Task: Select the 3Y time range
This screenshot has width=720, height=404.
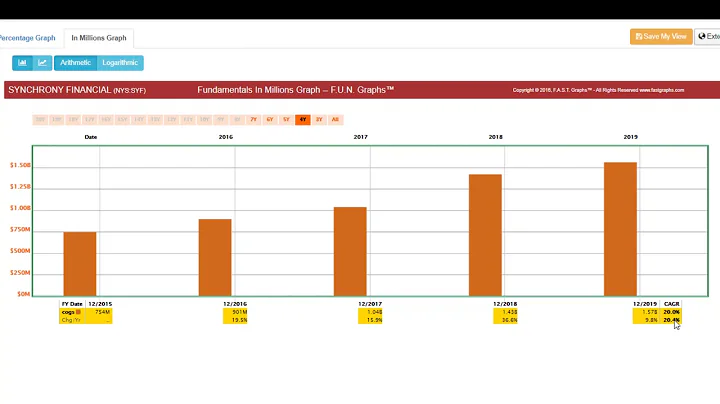Action: [319, 119]
